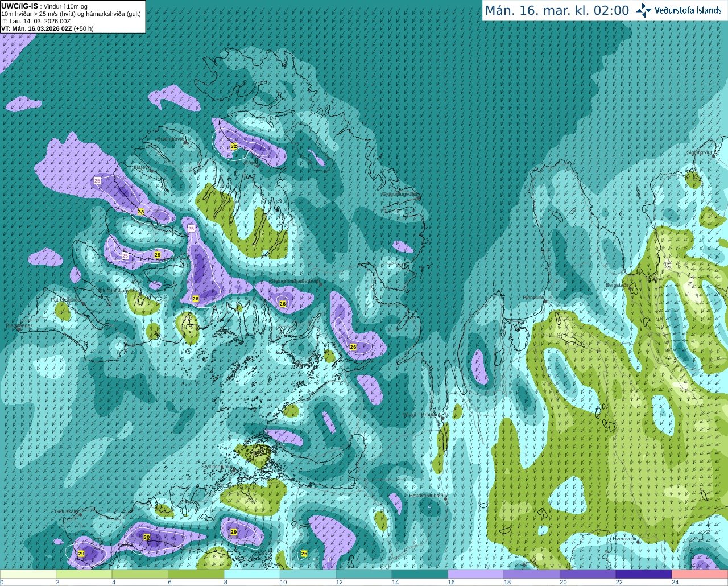Pick the 0–2 m/s pale yellow legend swatch
Screen dimensions: 728x586
point(28,574)
